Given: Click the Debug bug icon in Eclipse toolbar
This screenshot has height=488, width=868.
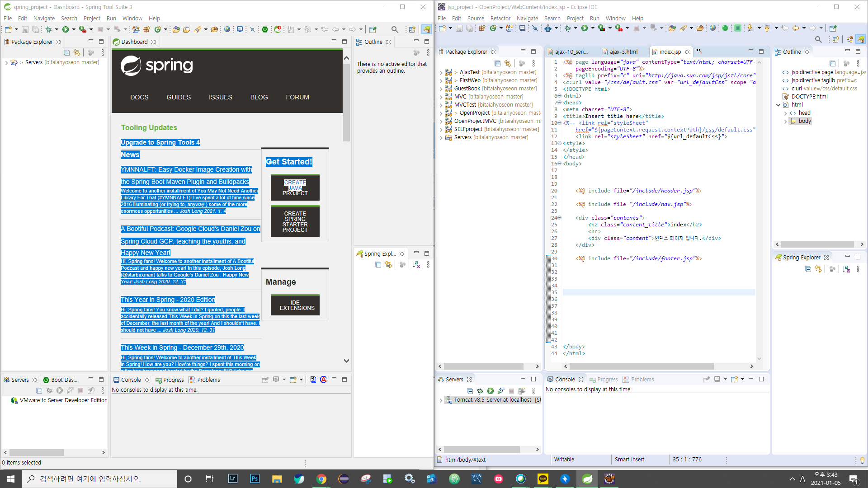Looking at the screenshot, I should pos(567,28).
